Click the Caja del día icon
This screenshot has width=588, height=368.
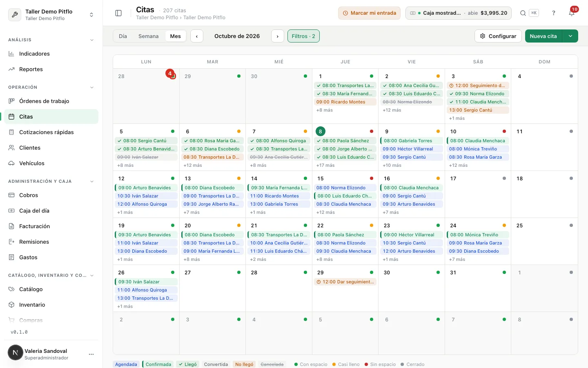point(11,211)
